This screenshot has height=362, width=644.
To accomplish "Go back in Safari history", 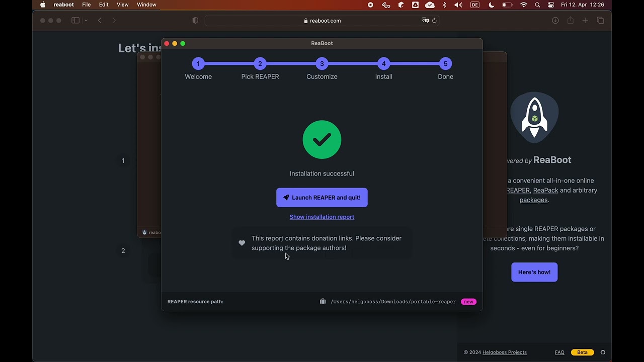I will pos(100,21).
